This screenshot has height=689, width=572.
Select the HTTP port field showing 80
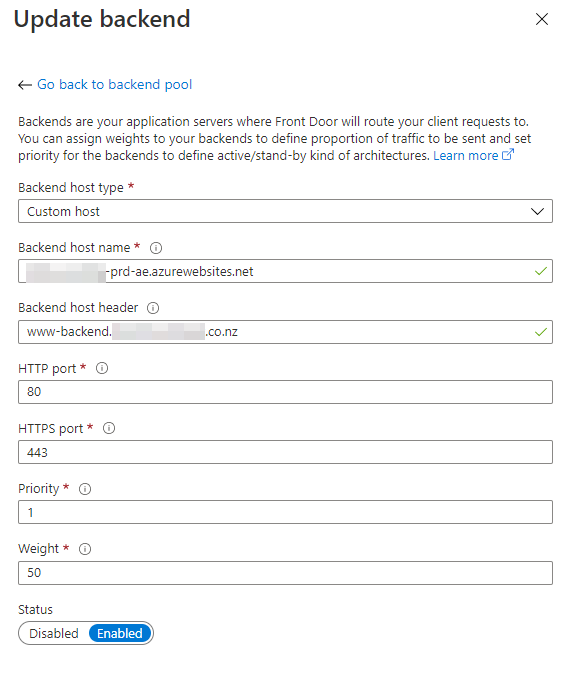286,392
